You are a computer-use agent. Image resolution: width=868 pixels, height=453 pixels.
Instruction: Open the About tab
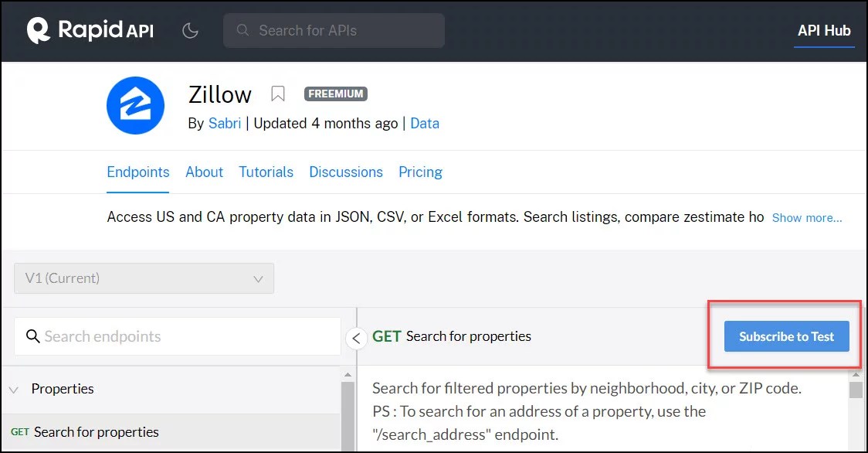coord(204,172)
